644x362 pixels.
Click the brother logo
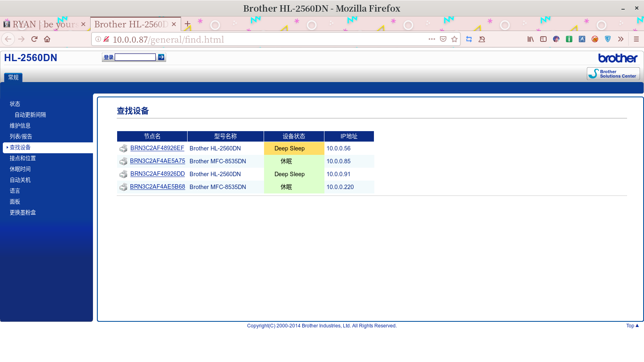618,58
